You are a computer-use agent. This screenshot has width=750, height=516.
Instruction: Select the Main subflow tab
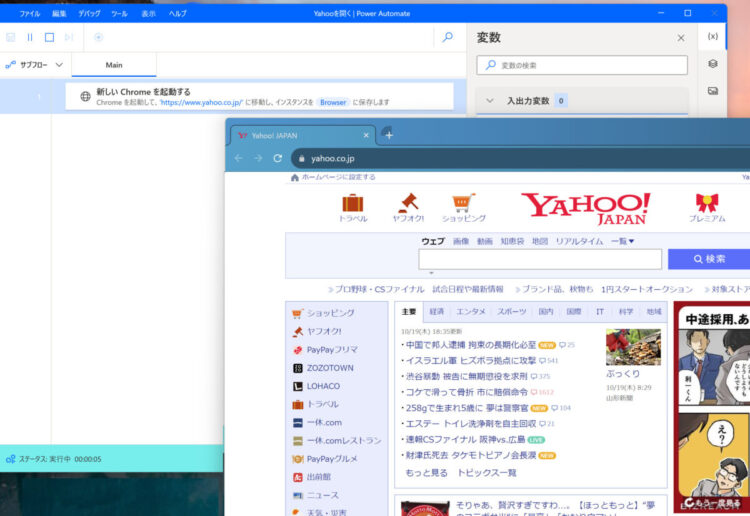pyautogui.click(x=114, y=65)
